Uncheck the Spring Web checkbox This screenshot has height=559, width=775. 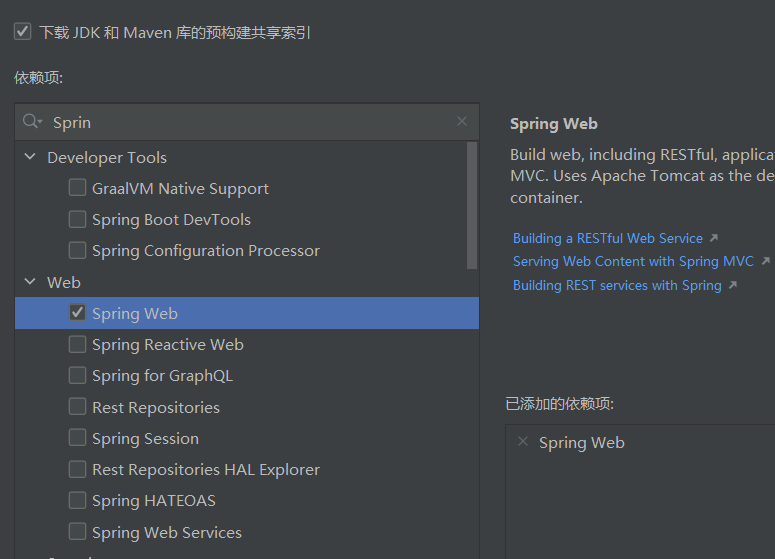point(78,312)
